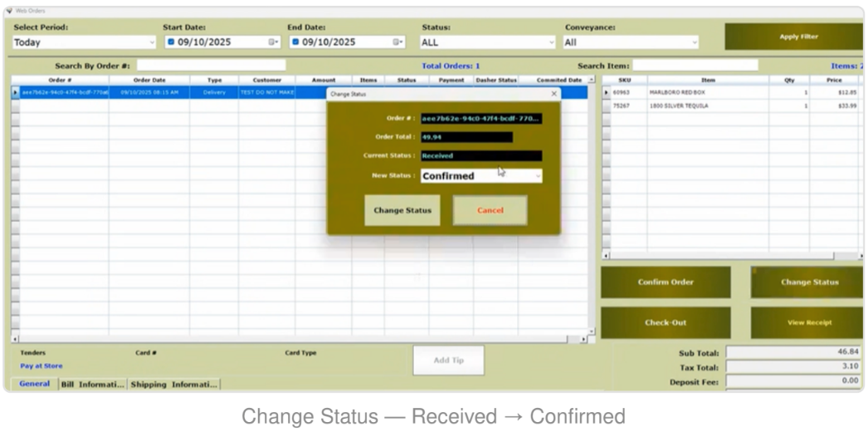Click Change Status button below items list
Image resolution: width=868 pixels, height=432 pixels.
807,282
